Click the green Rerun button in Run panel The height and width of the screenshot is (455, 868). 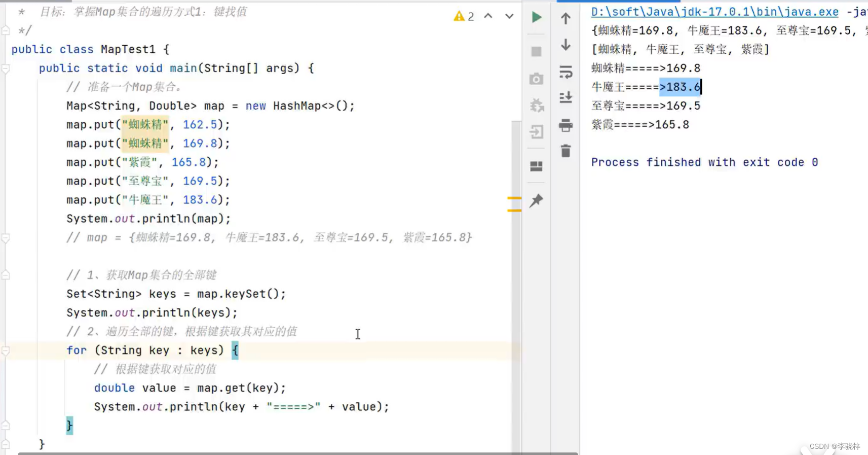click(x=537, y=17)
